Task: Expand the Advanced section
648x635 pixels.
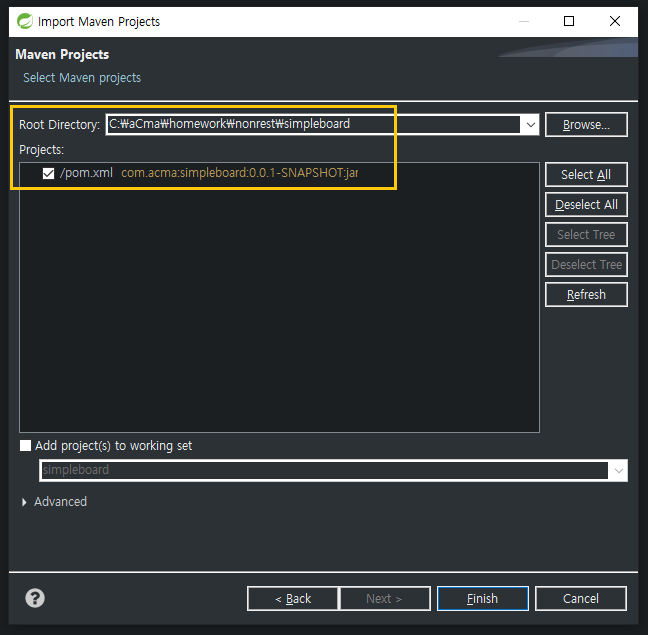Action: [x=24, y=502]
